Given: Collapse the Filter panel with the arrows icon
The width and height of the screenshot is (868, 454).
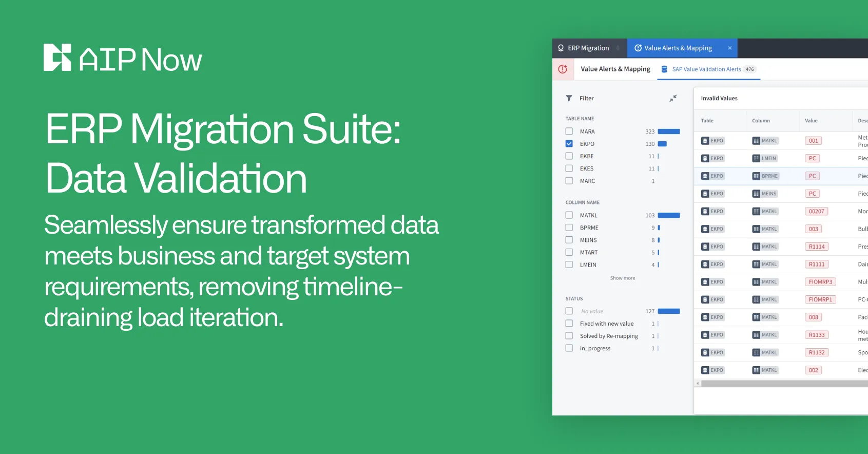Looking at the screenshot, I should point(673,98).
